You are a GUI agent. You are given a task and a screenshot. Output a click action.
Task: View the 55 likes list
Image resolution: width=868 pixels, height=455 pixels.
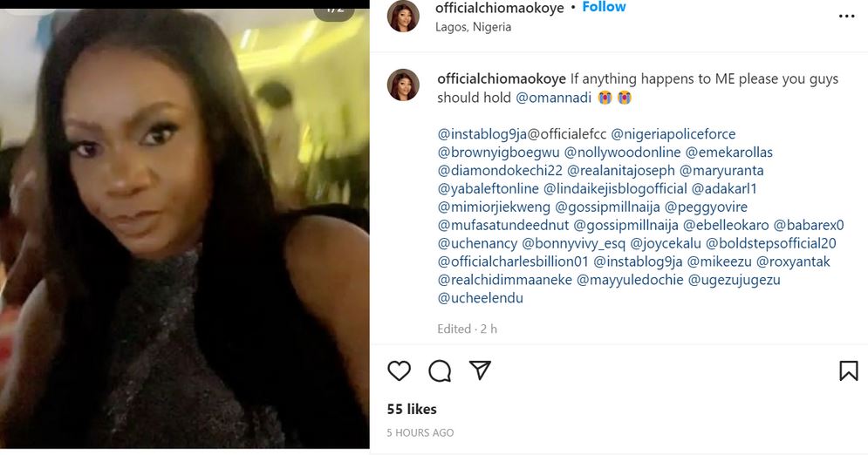pos(412,409)
